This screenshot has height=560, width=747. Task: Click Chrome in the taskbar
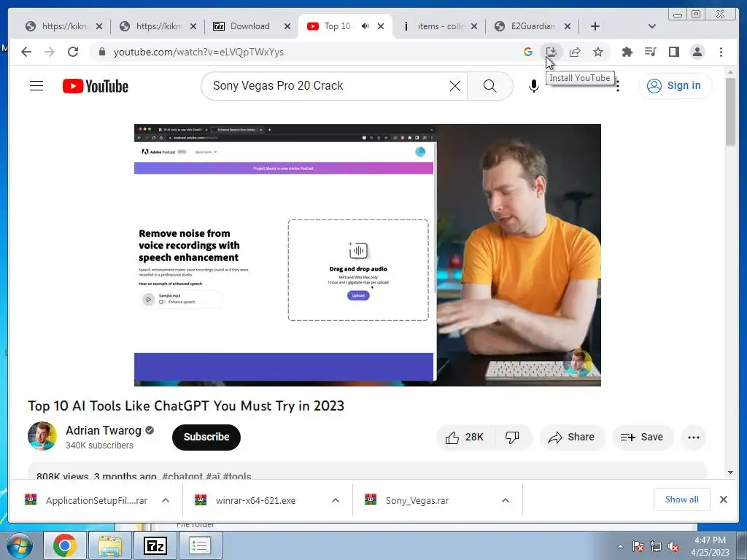65,545
